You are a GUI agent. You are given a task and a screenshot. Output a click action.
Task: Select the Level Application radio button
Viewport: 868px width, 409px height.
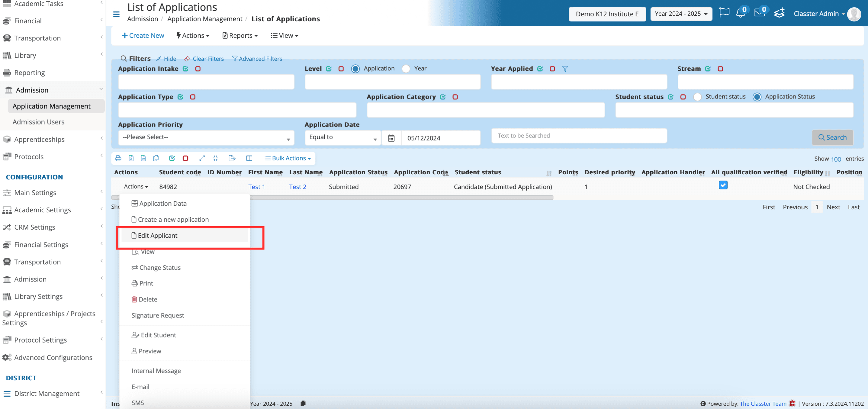pos(355,69)
